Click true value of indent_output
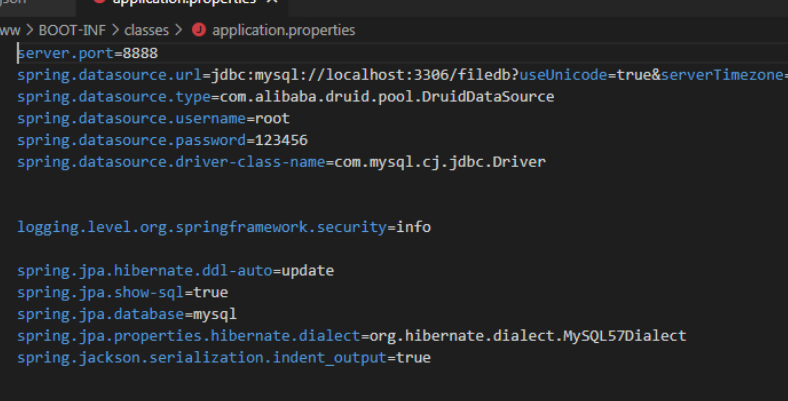This screenshot has height=401, width=788. coord(413,358)
